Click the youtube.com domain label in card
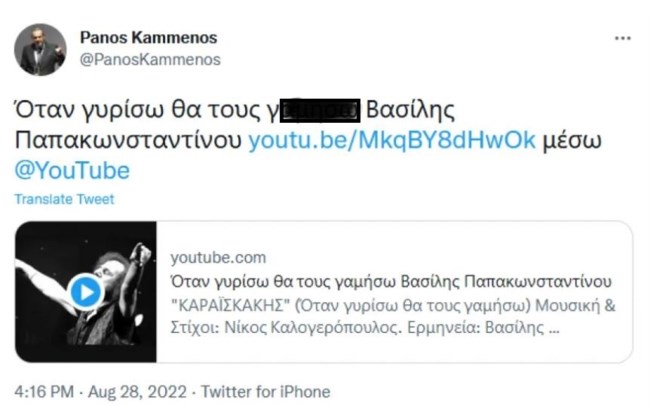Image resolution: width=650 pixels, height=406 pixels. 218,258
